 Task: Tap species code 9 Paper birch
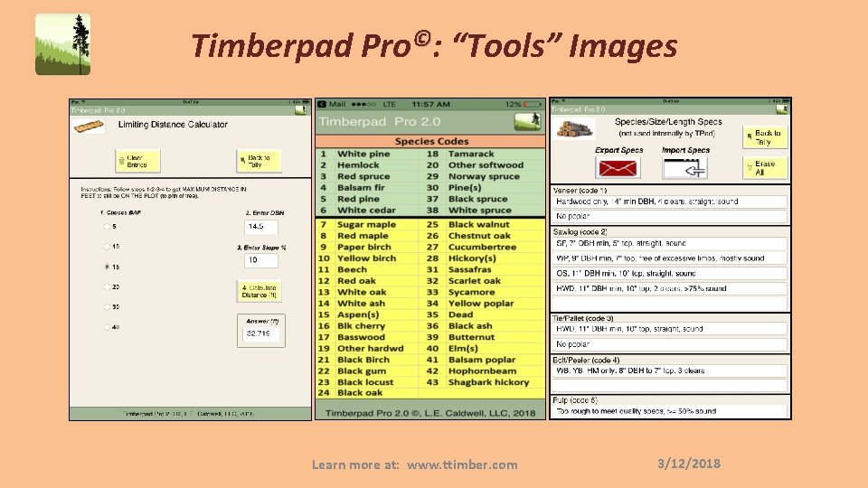point(367,248)
